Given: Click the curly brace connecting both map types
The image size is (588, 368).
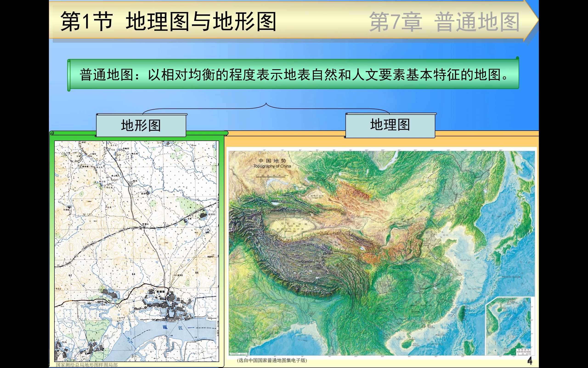Looking at the screenshot, I should coord(266,109).
